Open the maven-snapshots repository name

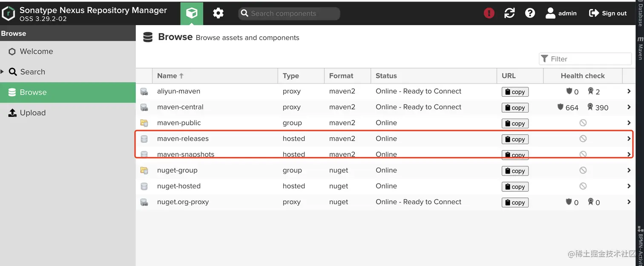[186, 154]
